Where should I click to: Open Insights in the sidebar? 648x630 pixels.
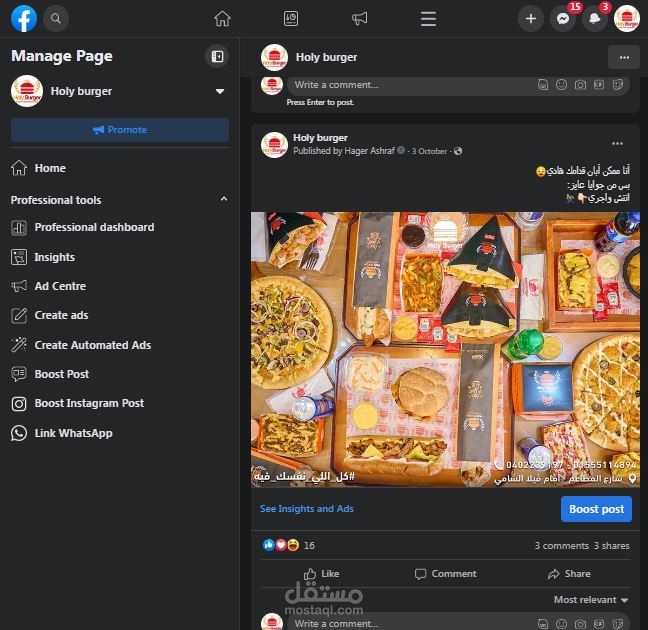click(x=43, y=257)
